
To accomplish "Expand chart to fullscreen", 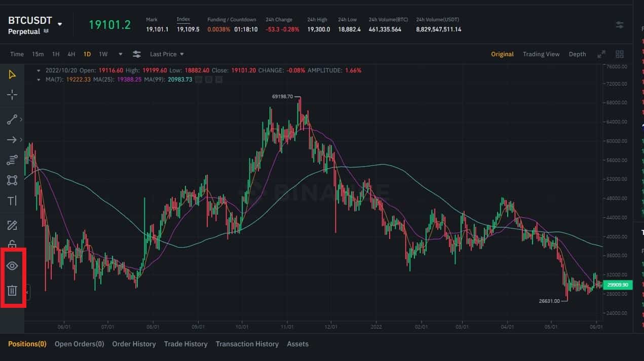I will pyautogui.click(x=601, y=54).
